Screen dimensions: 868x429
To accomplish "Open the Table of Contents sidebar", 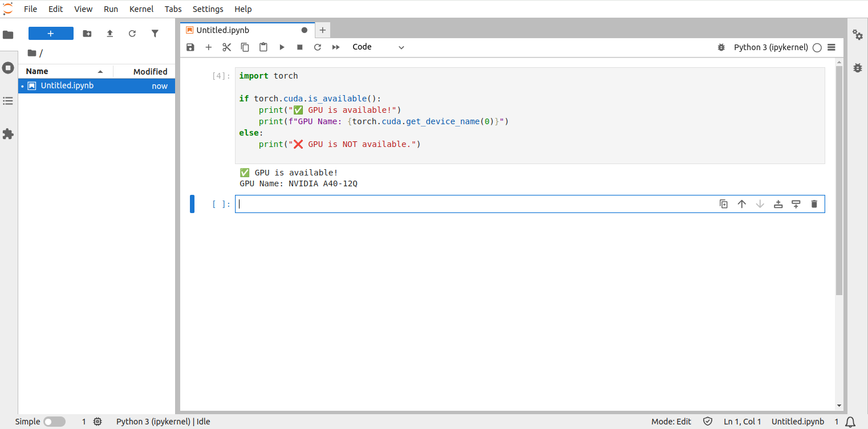I will click(x=8, y=101).
